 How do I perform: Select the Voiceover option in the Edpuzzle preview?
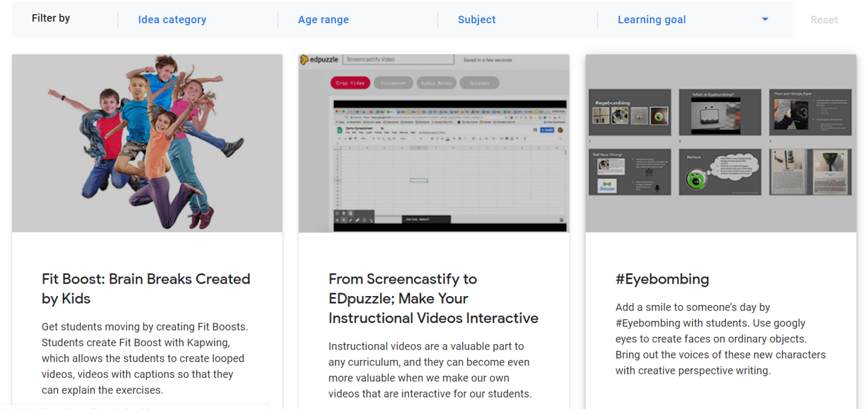pyautogui.click(x=393, y=82)
